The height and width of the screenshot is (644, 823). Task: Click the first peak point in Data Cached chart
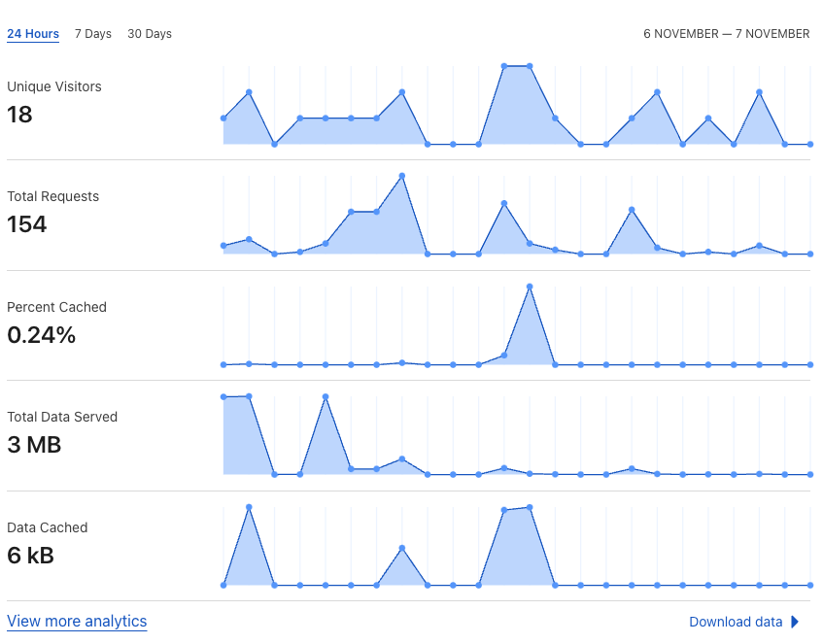[250, 506]
